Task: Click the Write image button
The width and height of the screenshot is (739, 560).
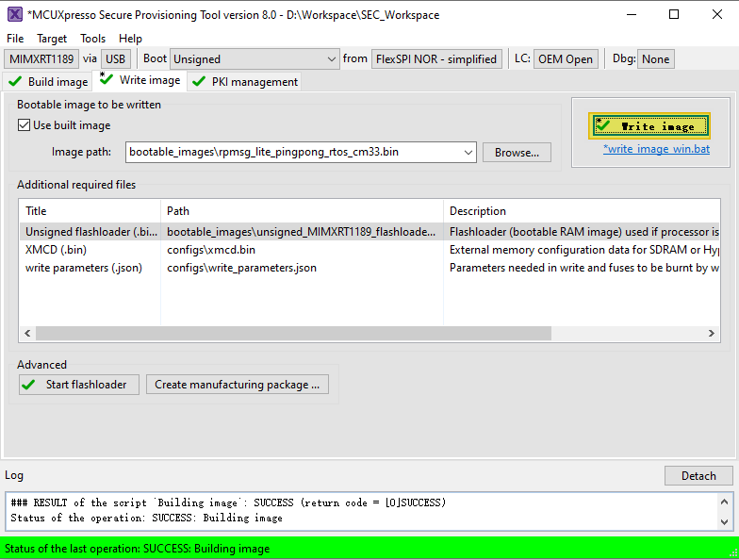Action: click(x=649, y=126)
